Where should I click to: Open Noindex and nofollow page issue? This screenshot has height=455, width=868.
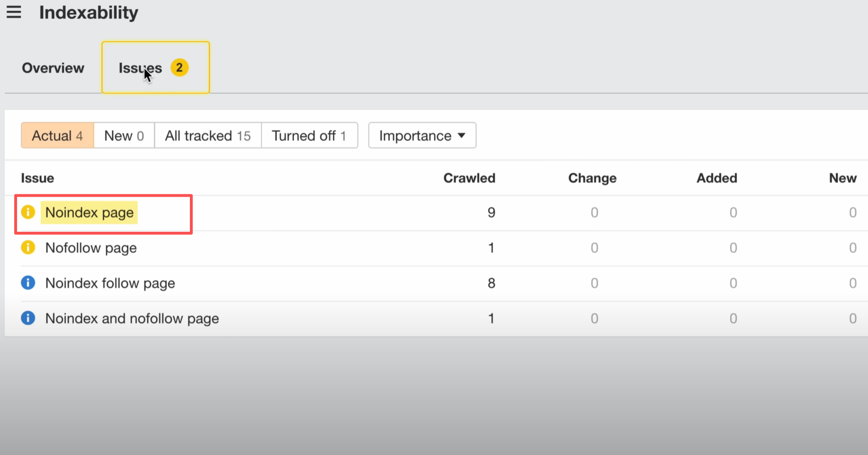[132, 318]
